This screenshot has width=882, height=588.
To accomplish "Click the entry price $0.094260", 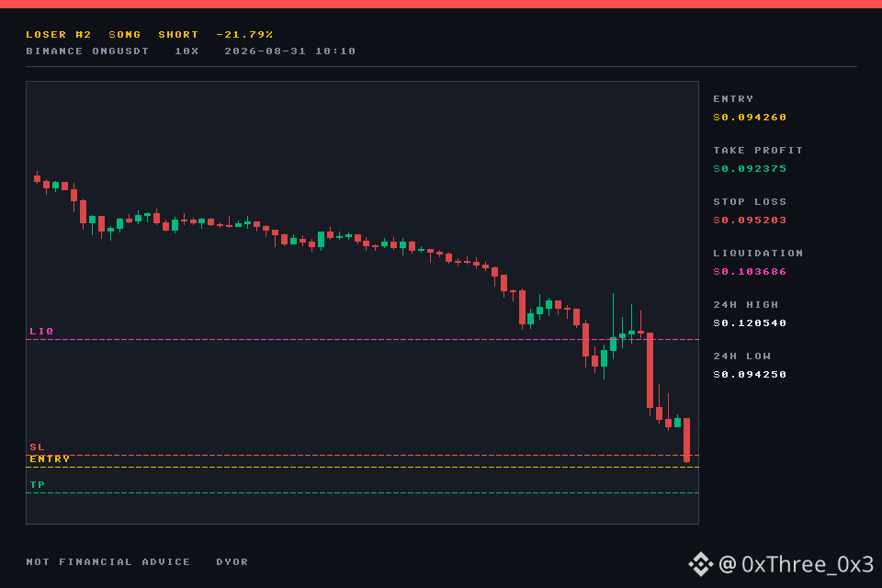I will (750, 117).
